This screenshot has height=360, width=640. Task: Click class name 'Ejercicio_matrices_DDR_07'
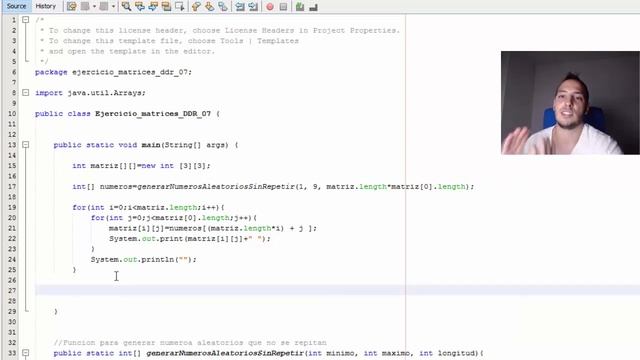[x=153, y=114]
